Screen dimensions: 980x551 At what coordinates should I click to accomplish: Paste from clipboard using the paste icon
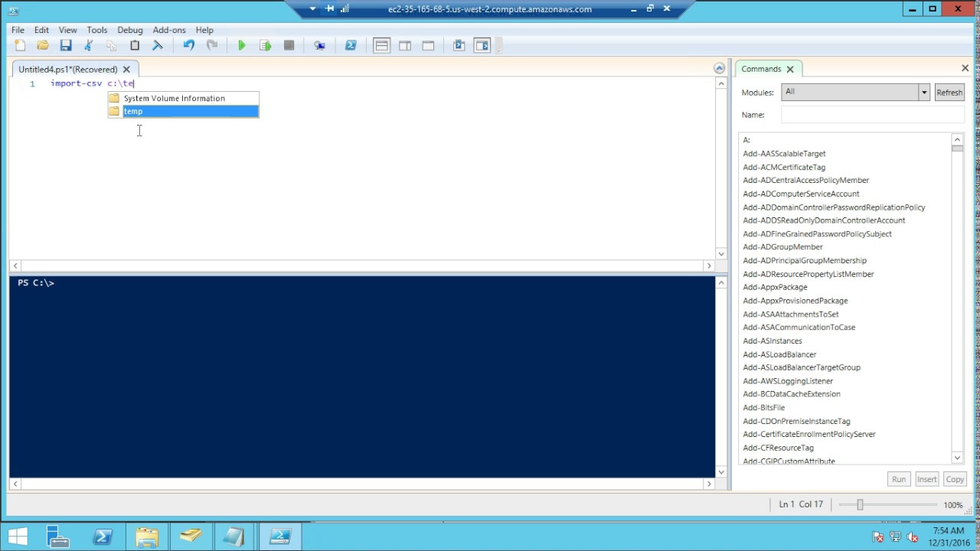point(135,46)
